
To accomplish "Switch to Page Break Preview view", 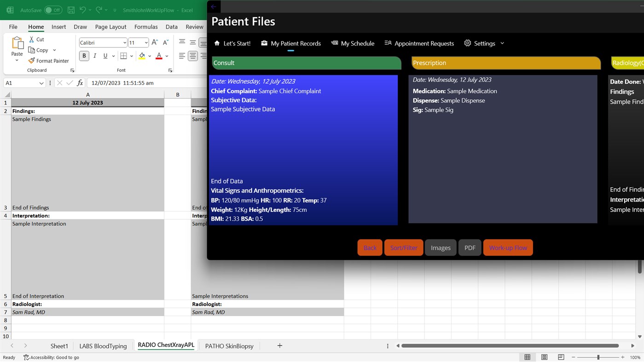I will pyautogui.click(x=561, y=357).
